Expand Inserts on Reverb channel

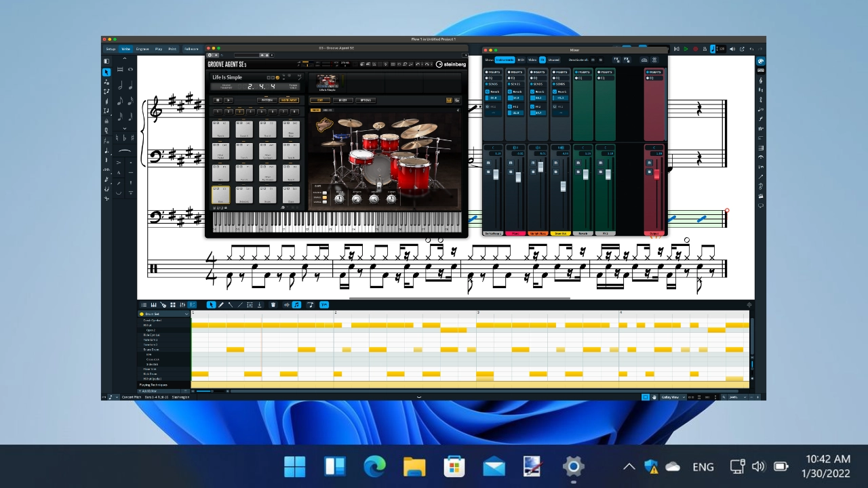pos(583,72)
